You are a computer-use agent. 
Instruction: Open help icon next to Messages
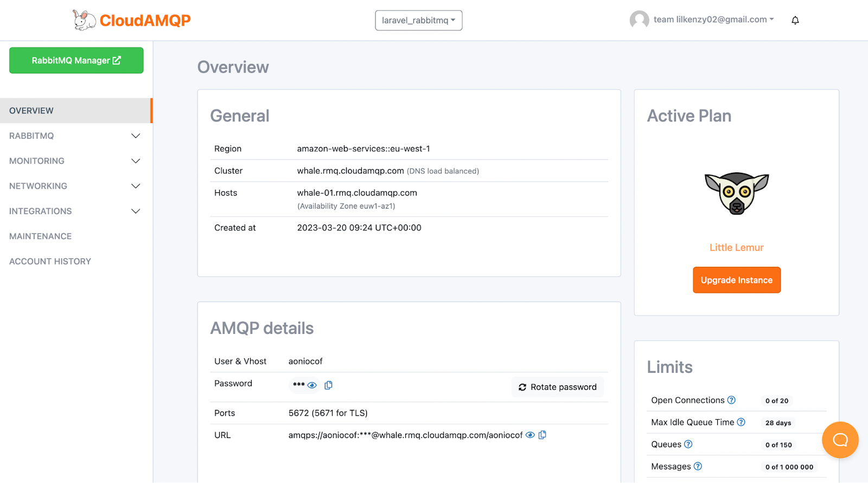(x=698, y=466)
